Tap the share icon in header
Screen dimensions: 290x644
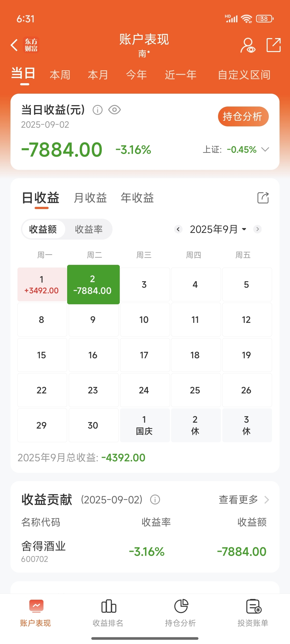coord(274,45)
